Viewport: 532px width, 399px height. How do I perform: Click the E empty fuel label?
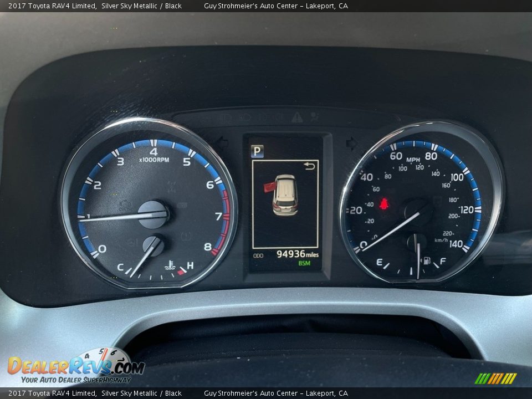[379, 262]
